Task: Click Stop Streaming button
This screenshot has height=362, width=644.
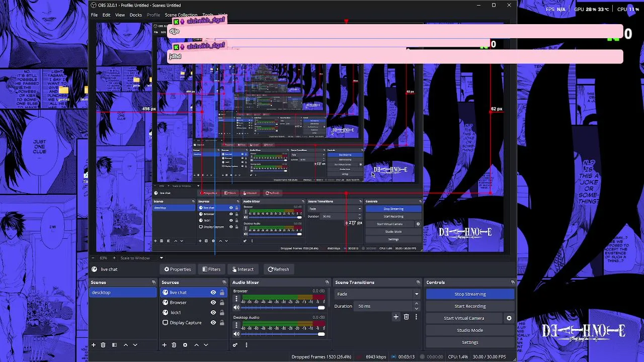Action: (470, 294)
